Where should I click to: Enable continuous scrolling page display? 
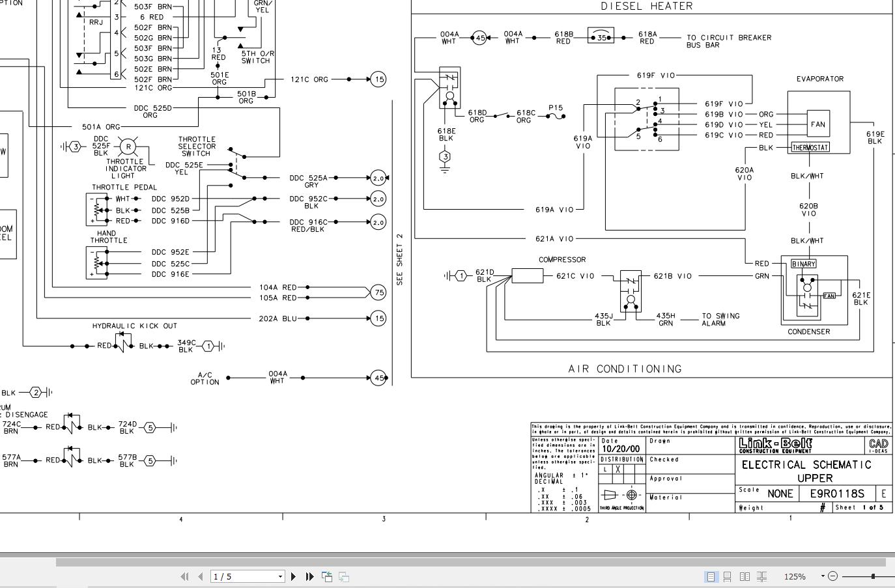728,576
